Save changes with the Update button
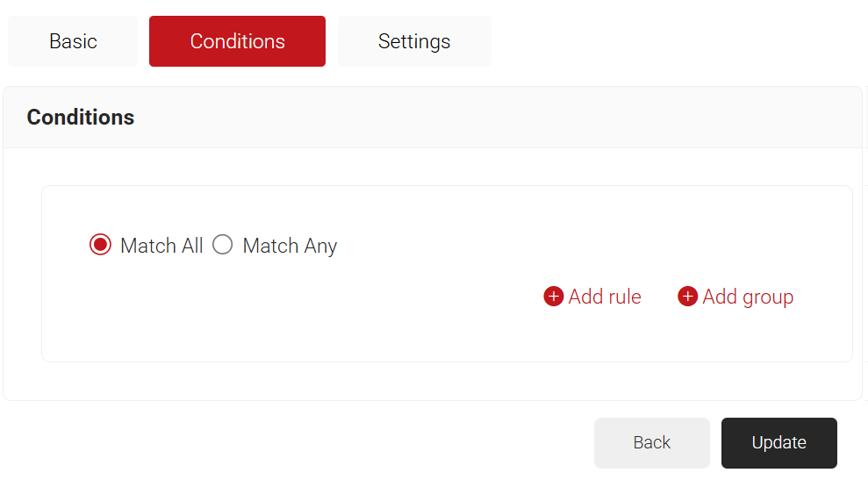The height and width of the screenshot is (480, 868). pyautogui.click(x=778, y=442)
